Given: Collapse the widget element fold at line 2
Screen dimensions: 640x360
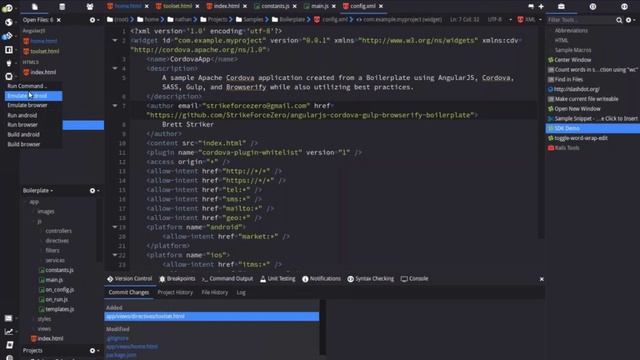Looking at the screenshot, I should point(115,40).
